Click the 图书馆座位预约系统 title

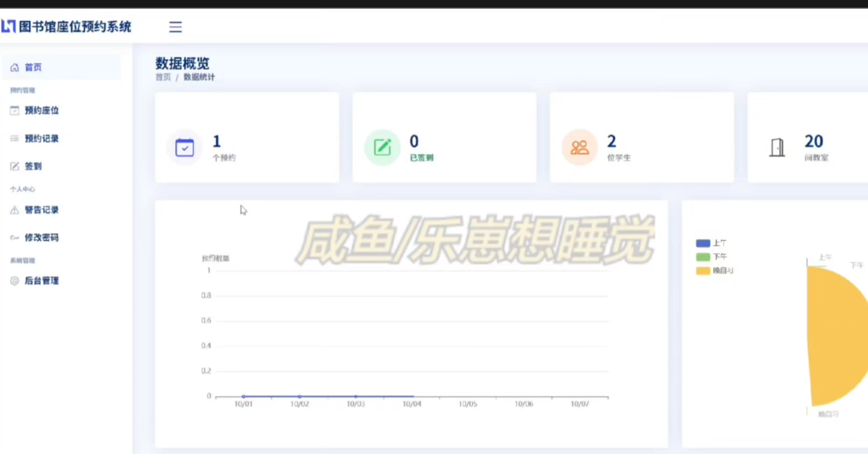(x=75, y=27)
